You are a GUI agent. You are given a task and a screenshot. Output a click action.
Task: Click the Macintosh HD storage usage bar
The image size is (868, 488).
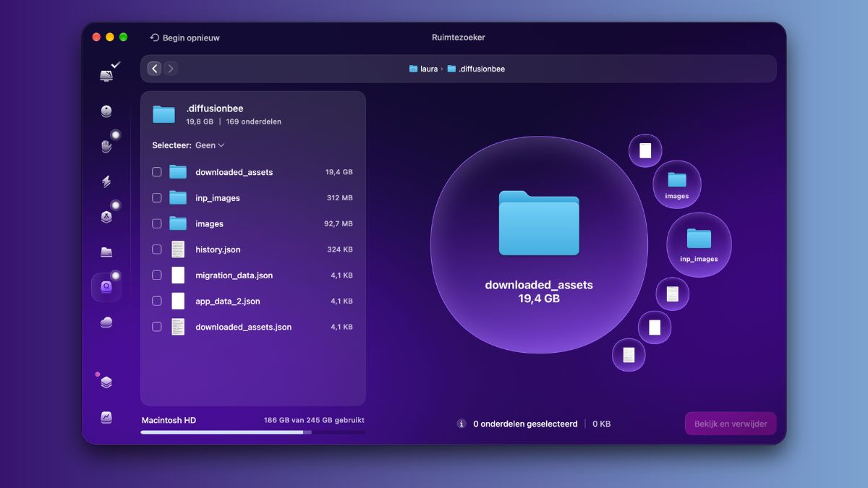pos(253,432)
